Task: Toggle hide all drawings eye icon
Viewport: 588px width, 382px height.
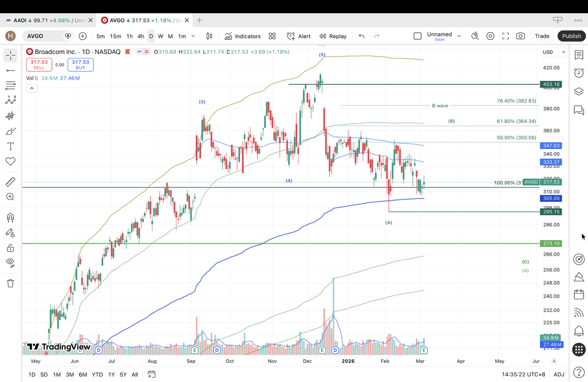Action: pos(10,262)
